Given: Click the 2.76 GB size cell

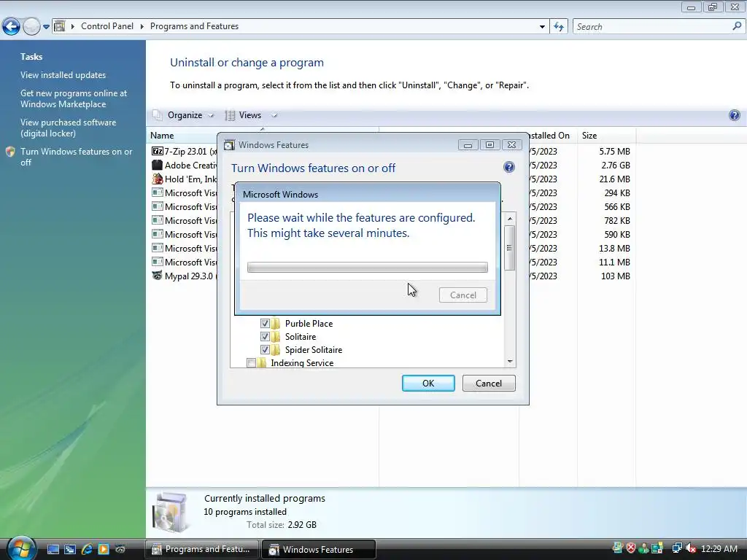Looking at the screenshot, I should (x=616, y=166).
